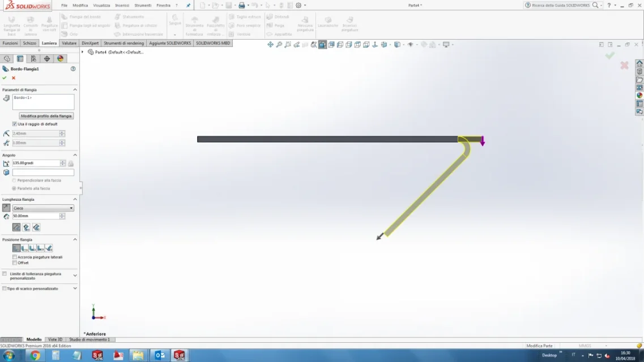The height and width of the screenshot is (362, 644).
Task: Enable 'Accorcia piegature laterali' checkbox
Action: pyautogui.click(x=15, y=257)
